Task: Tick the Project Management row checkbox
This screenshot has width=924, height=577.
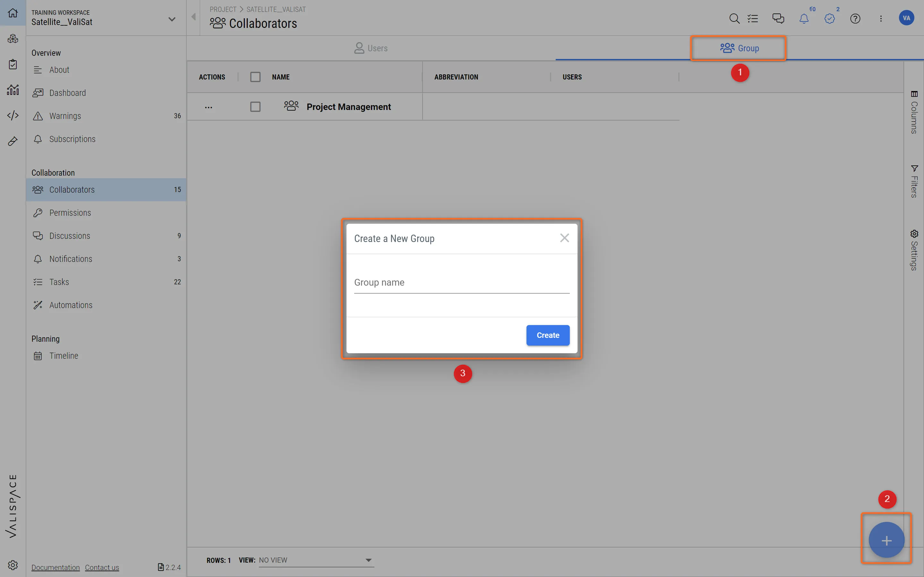Action: pos(255,107)
